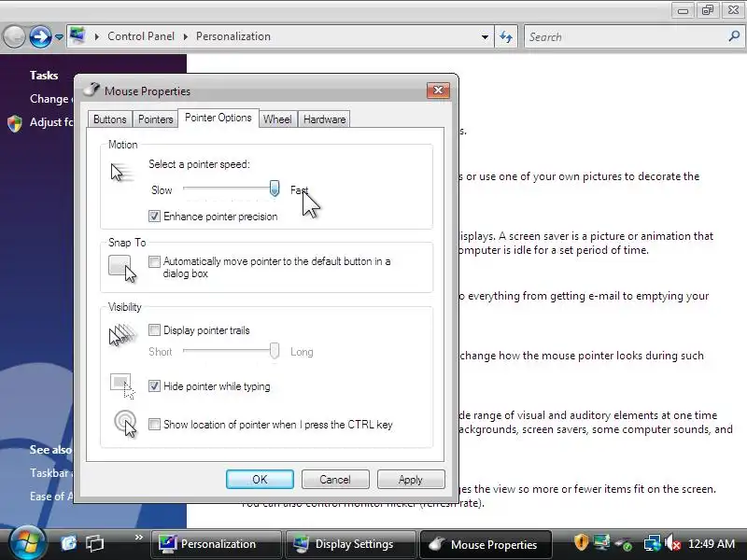
Task: Expand the Quick Launch overflow chevron
Action: [138, 538]
